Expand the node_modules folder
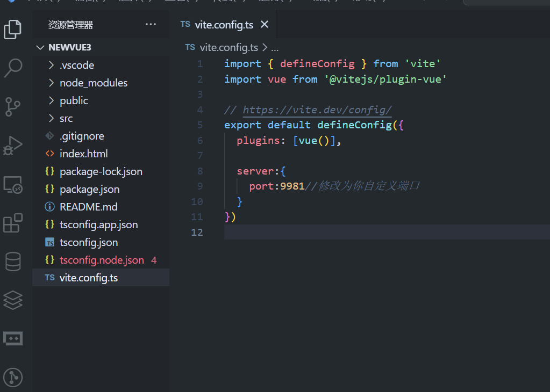Screen dimensions: 550x392 93,83
